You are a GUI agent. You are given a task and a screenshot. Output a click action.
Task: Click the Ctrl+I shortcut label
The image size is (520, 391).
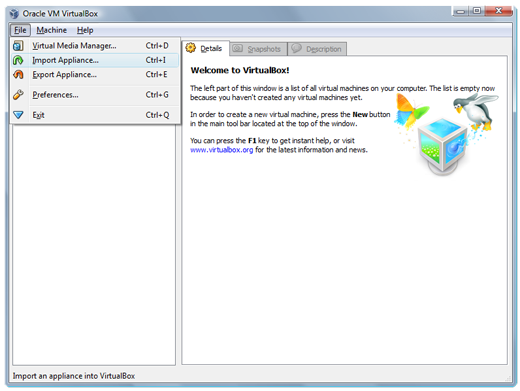click(155, 60)
